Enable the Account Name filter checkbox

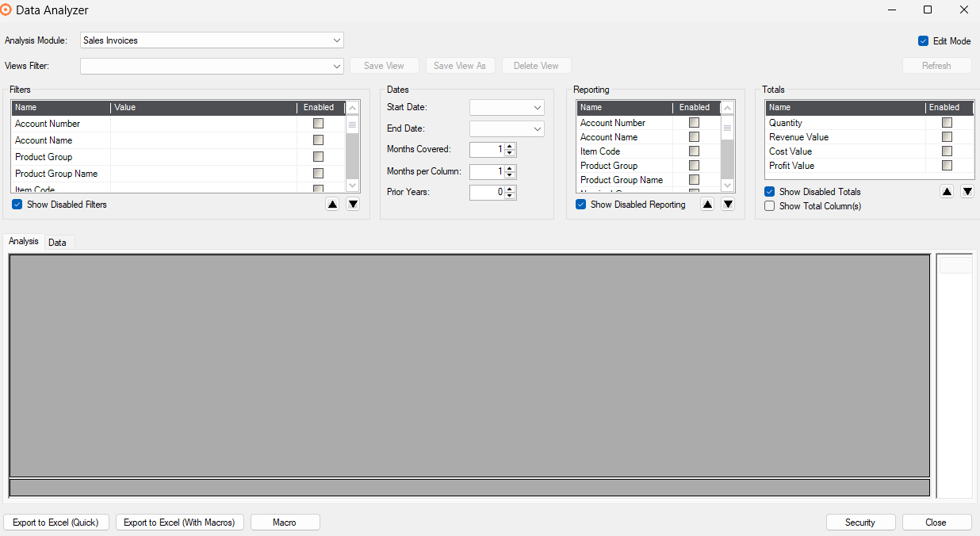coord(318,140)
